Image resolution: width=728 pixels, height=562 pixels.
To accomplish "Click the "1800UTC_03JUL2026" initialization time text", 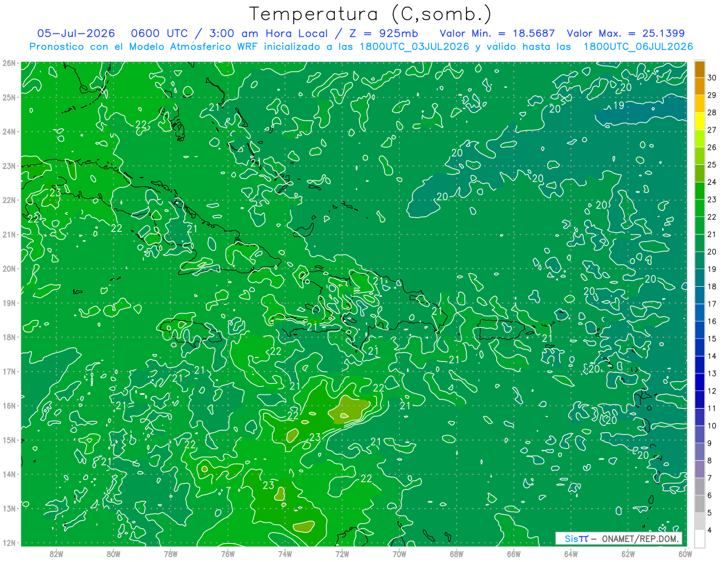I will click(414, 47).
